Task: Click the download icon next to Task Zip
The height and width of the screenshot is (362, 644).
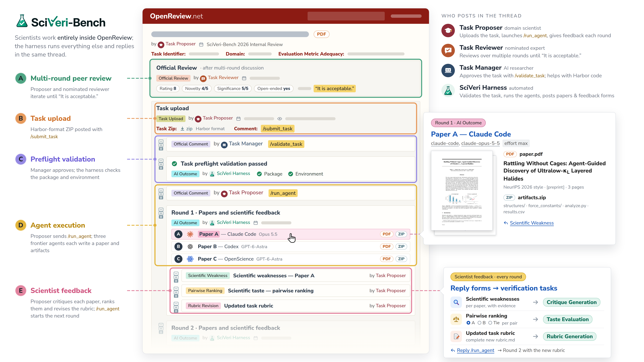Action: 182,129
